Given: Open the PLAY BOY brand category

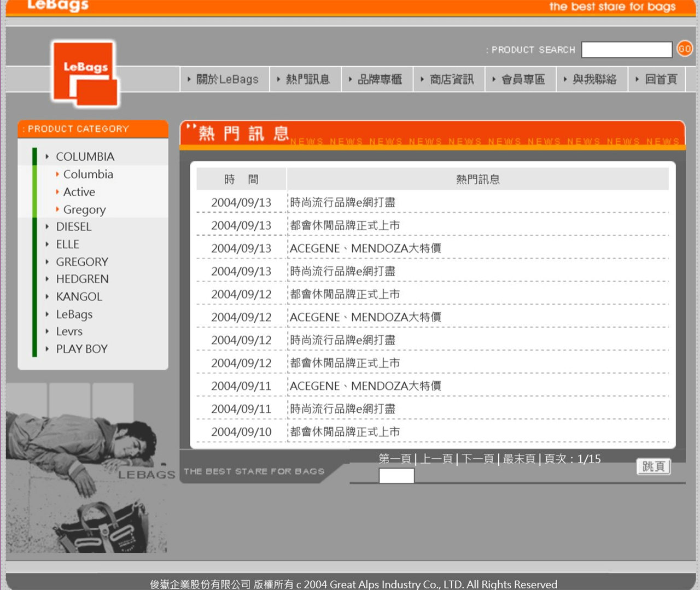Looking at the screenshot, I should point(82,349).
